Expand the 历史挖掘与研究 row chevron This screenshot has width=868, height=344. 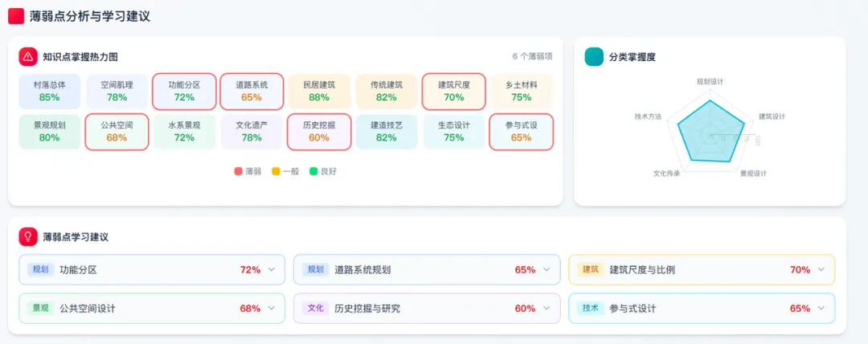click(547, 309)
